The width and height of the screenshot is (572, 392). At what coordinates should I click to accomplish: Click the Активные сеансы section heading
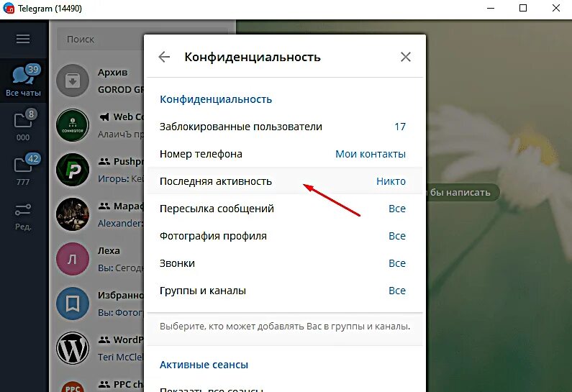coord(204,365)
